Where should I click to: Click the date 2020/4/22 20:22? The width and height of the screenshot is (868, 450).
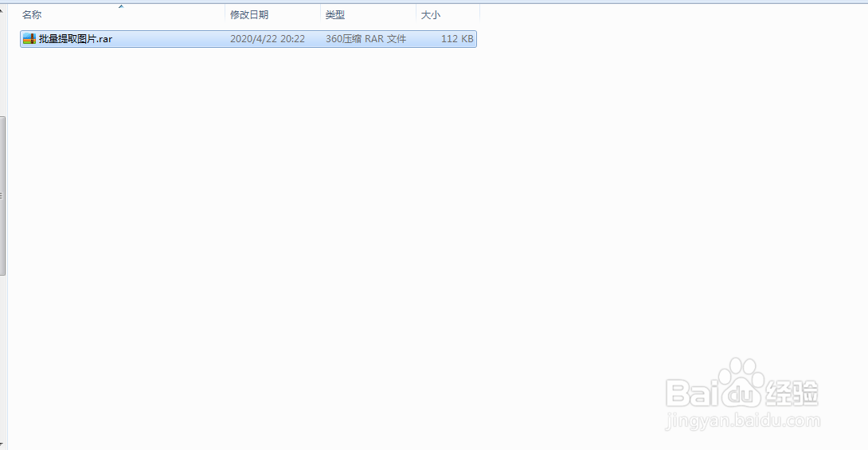click(268, 39)
